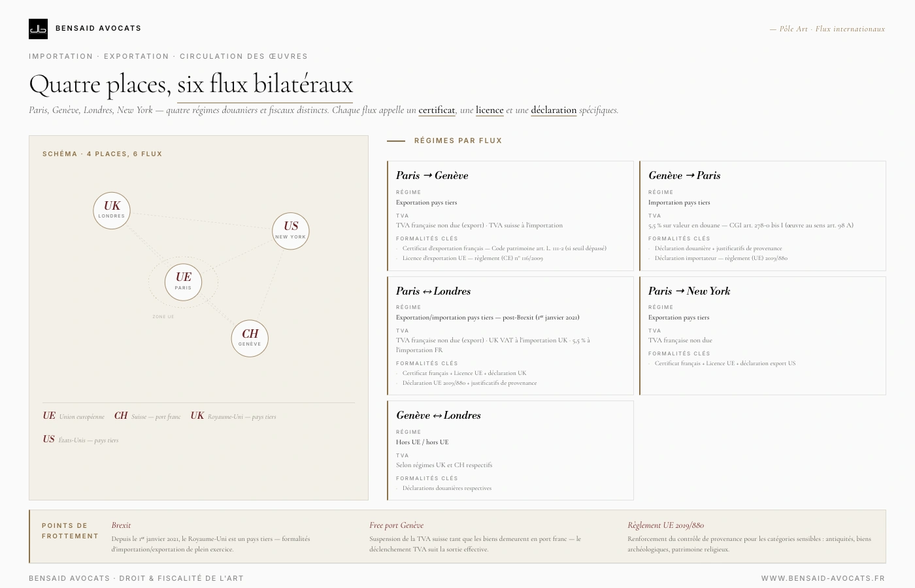Click the CH Suisse port franc legend
Image resolution: width=915 pixels, height=588 pixels.
[x=147, y=416]
